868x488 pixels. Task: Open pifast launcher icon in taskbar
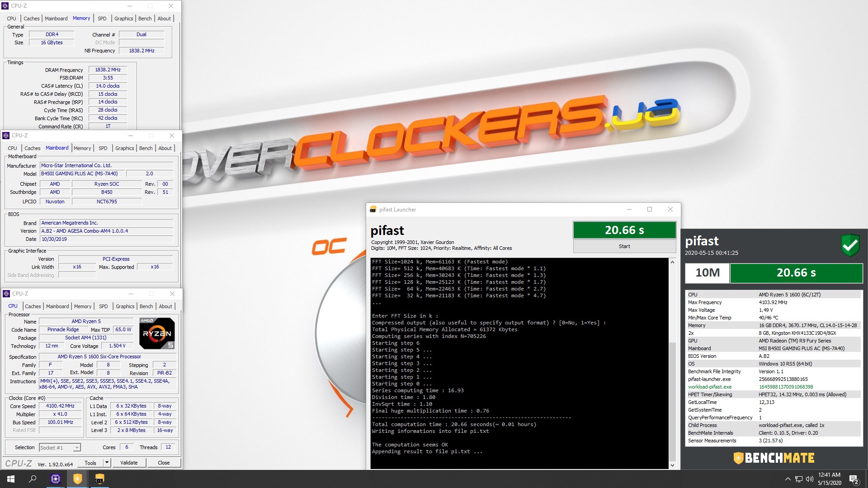point(99,479)
